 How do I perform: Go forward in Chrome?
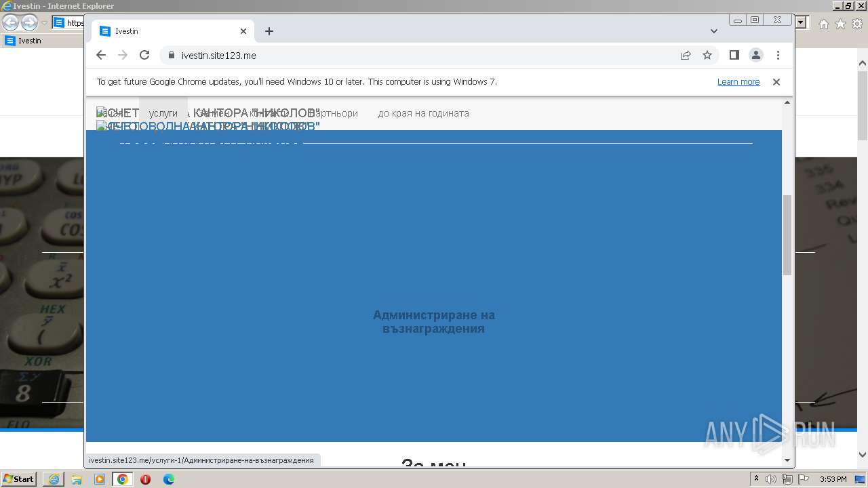coord(123,56)
